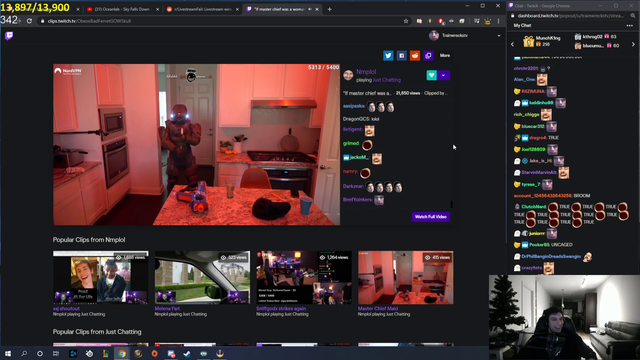Click MunchKing top gifter entry

542,41
